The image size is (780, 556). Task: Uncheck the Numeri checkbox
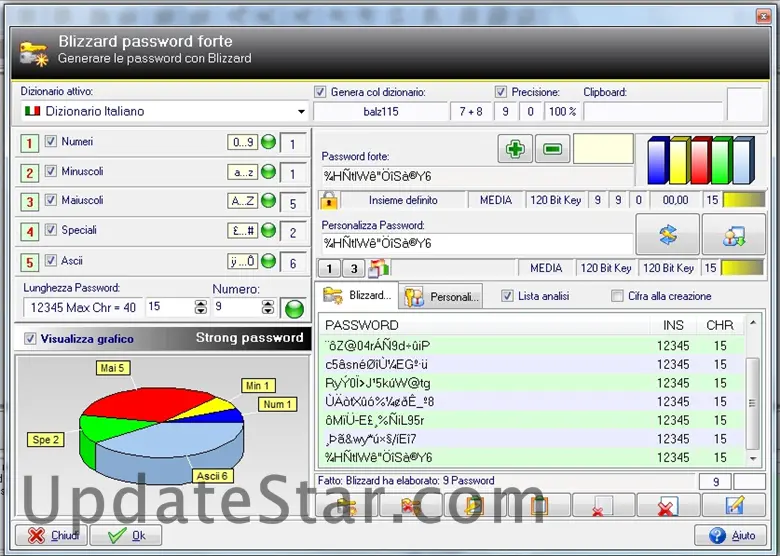click(51, 141)
